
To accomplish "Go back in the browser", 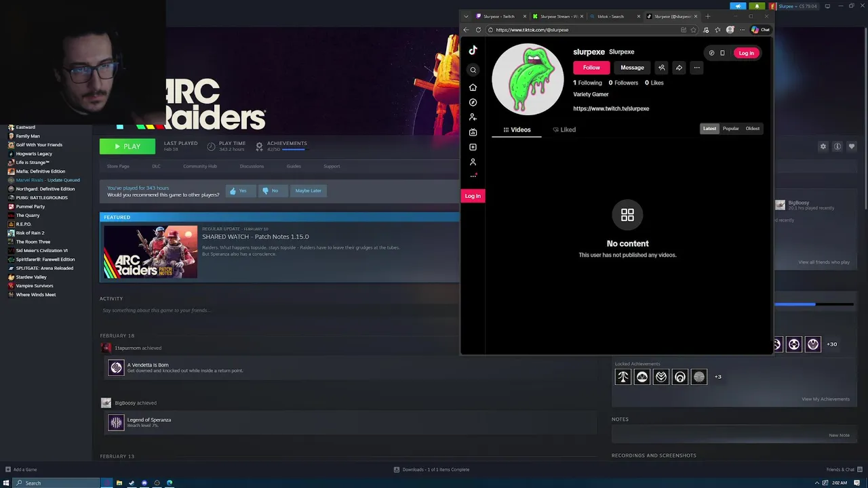I will (466, 30).
